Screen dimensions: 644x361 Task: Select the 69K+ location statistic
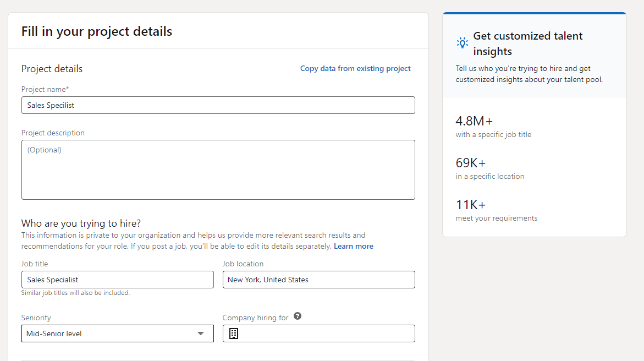pos(471,163)
